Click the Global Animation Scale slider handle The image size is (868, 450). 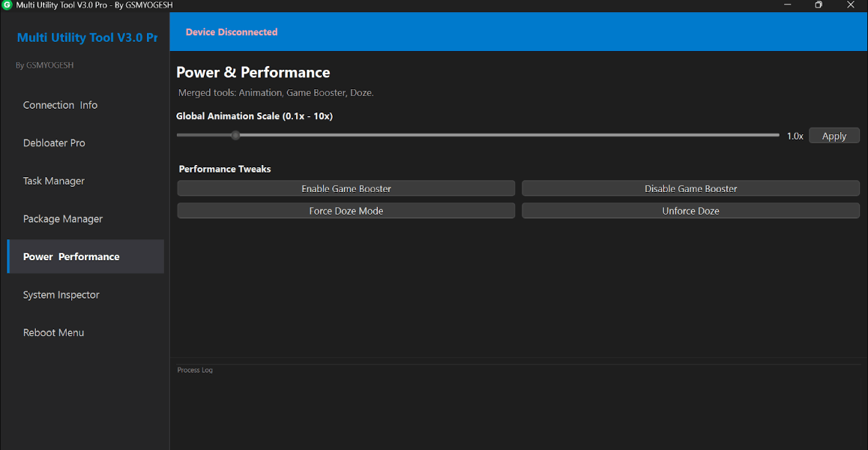tap(235, 135)
